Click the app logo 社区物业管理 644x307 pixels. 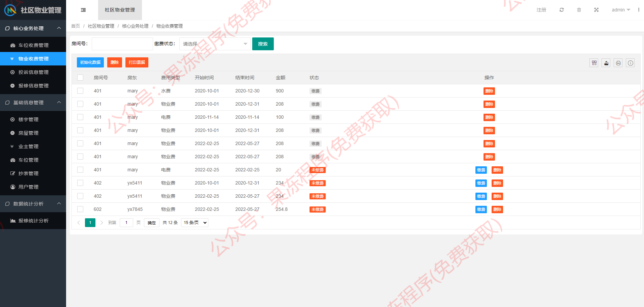tap(33, 10)
